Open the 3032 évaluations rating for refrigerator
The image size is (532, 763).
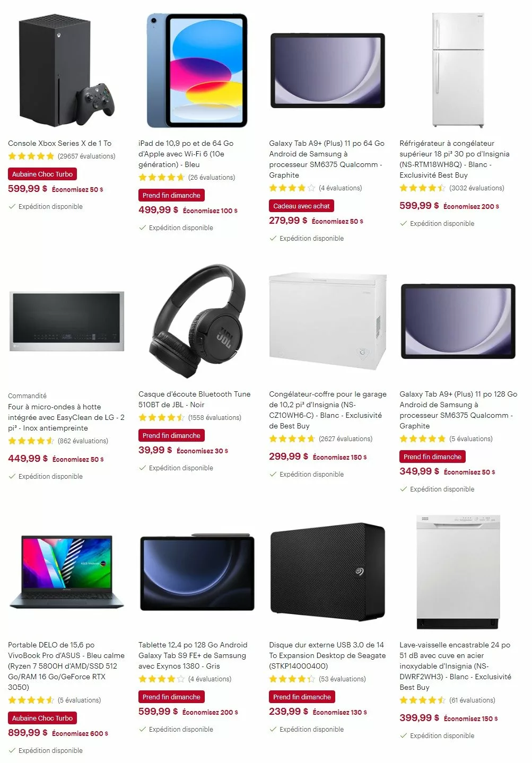pyautogui.click(x=452, y=188)
